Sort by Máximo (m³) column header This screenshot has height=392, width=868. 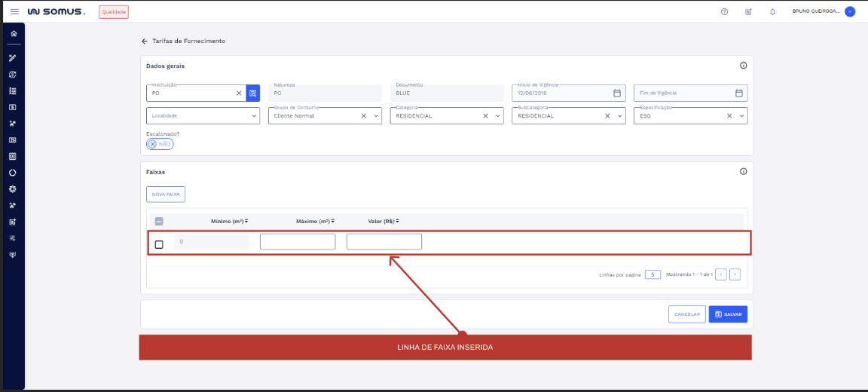[x=315, y=221]
